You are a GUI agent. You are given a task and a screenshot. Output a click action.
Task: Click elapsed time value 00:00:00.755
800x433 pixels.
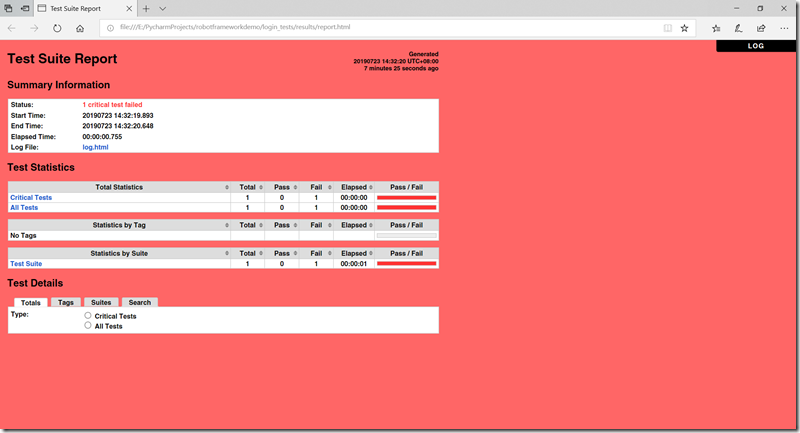pos(102,137)
